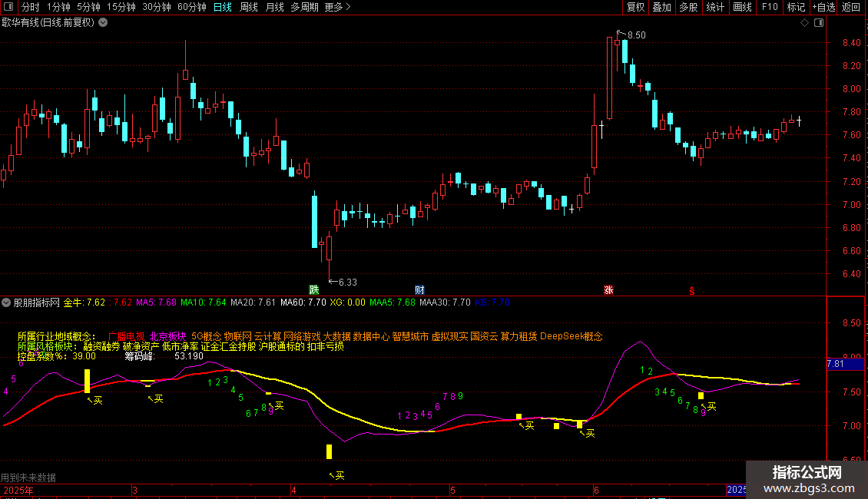This screenshot has width=868, height=499.
Task: Click the month 3 timeline marker
Action: (x=134, y=490)
